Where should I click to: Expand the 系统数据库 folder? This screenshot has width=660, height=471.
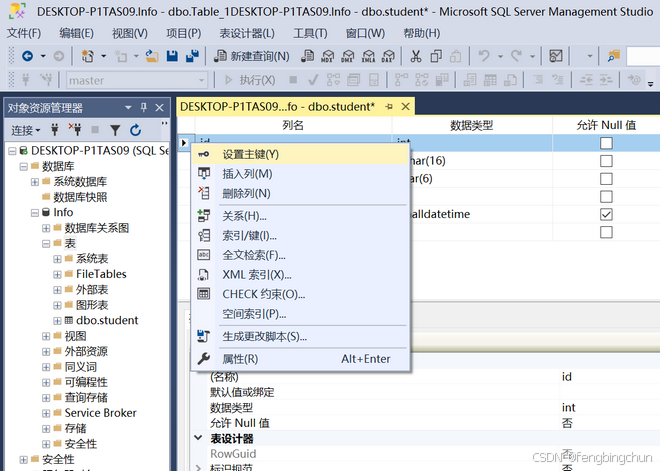[35, 182]
